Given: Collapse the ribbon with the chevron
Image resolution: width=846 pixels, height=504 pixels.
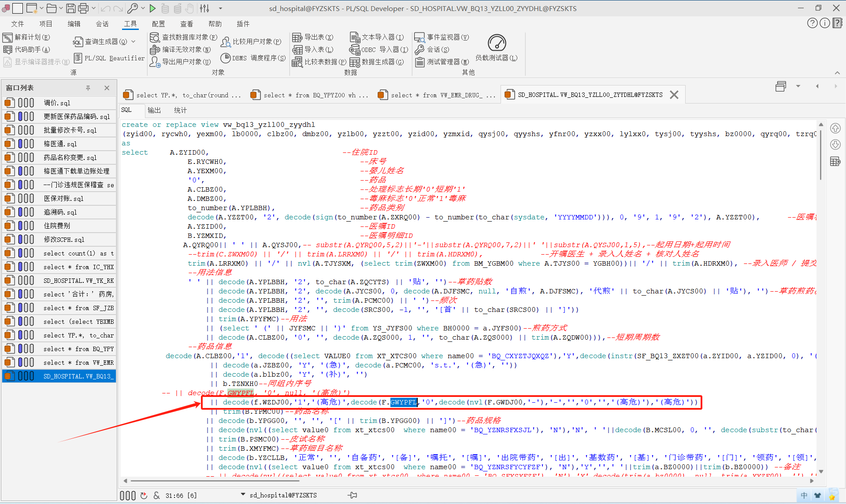Looking at the screenshot, I should coord(837,73).
